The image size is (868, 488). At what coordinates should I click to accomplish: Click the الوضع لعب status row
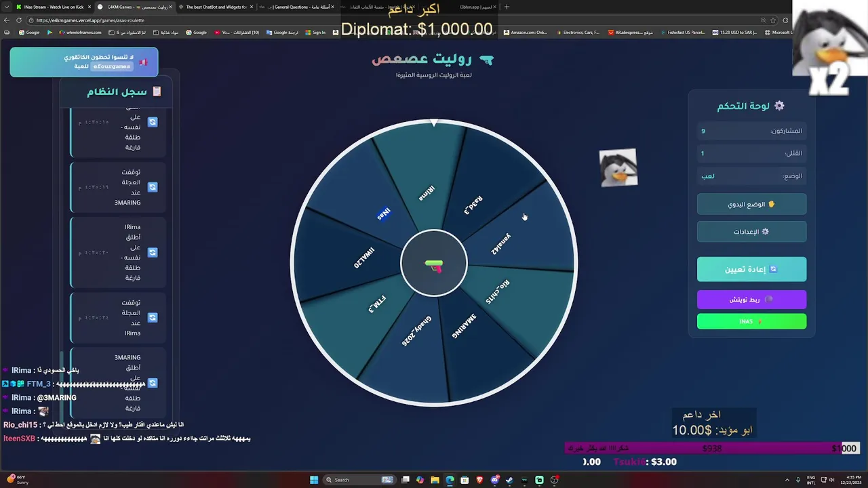click(751, 176)
